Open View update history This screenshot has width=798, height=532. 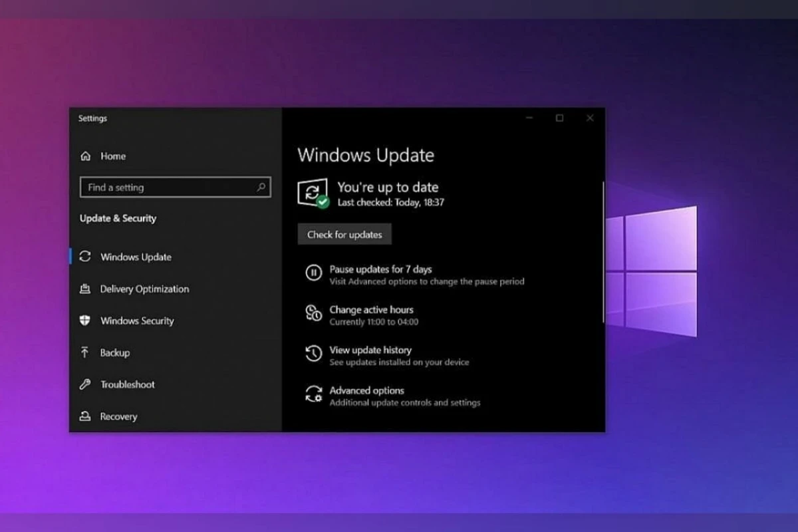tap(370, 350)
